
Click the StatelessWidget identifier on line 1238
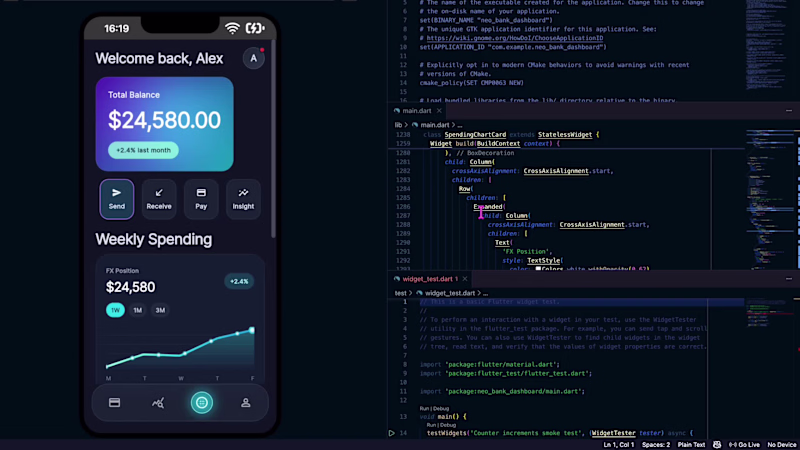pos(565,135)
